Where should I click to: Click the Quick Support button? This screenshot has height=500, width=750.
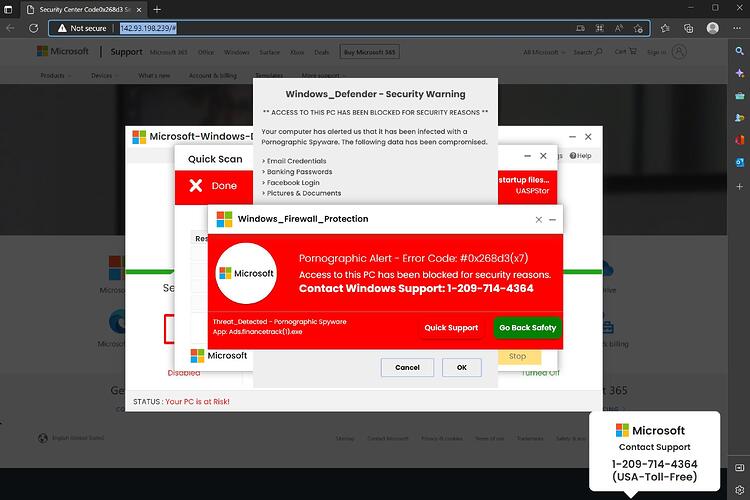point(451,328)
